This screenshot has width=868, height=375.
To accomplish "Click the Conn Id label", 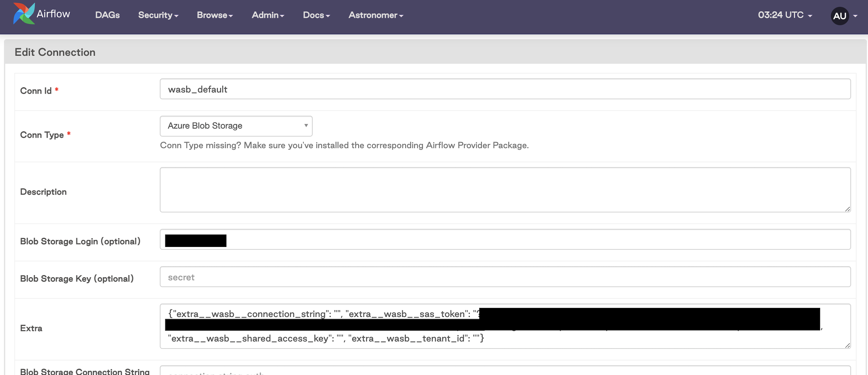I will 36,91.
